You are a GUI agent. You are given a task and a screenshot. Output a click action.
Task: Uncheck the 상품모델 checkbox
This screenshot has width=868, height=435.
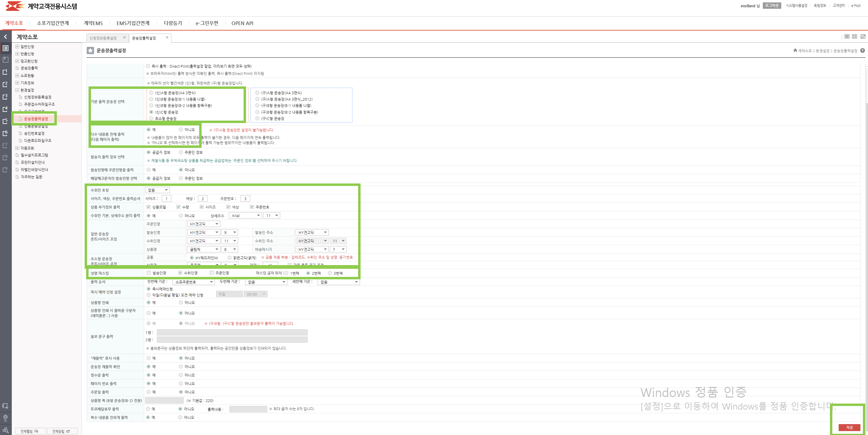(149, 207)
